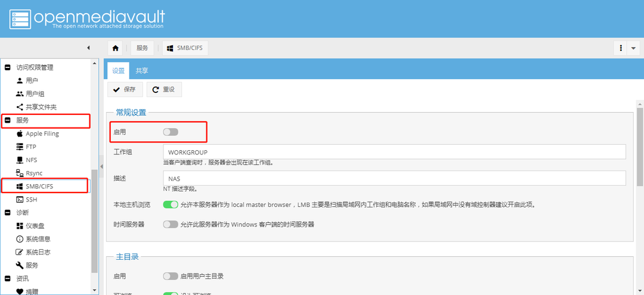The image size is (644, 295).
Task: Open 仪表盘 in sidebar
Action: point(35,226)
